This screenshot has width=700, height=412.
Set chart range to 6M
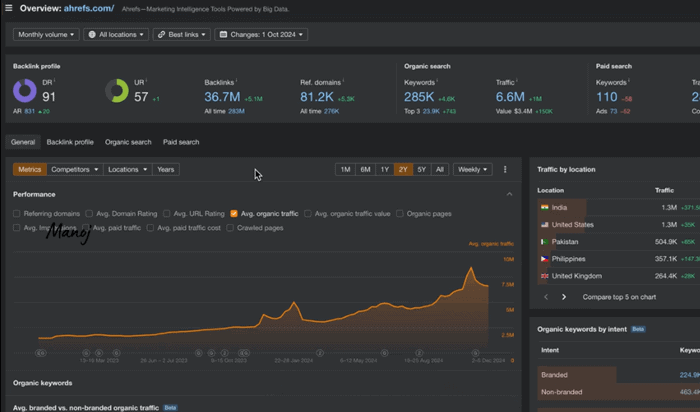(365, 170)
